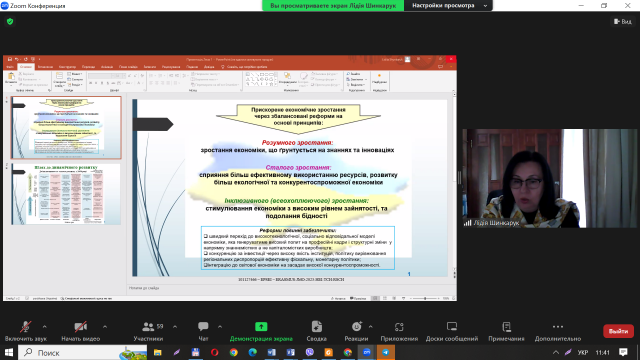Expand the caret beside Участники
This screenshot has height=360, width=640.
[x=175, y=327]
